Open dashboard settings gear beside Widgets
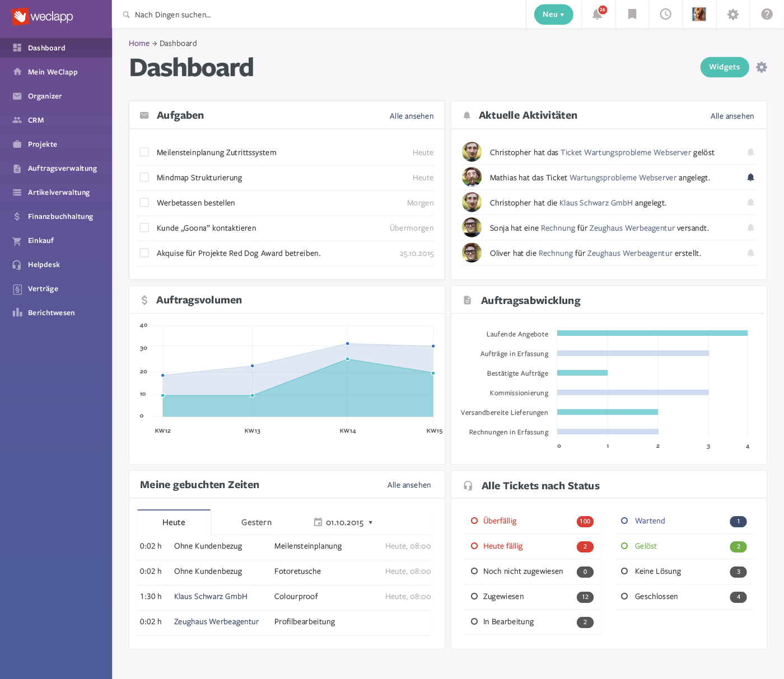 pos(762,67)
